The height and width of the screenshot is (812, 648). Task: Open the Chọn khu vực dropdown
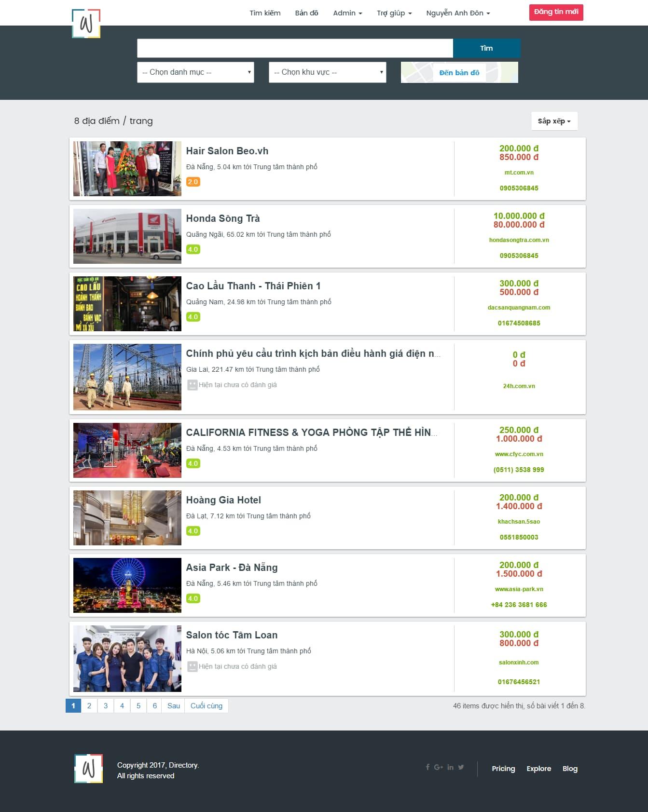tap(327, 72)
